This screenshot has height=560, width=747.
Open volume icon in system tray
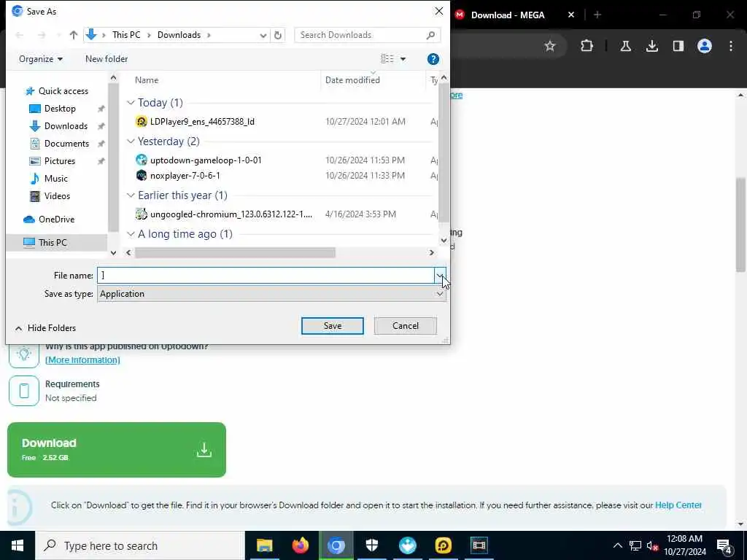tap(652, 546)
